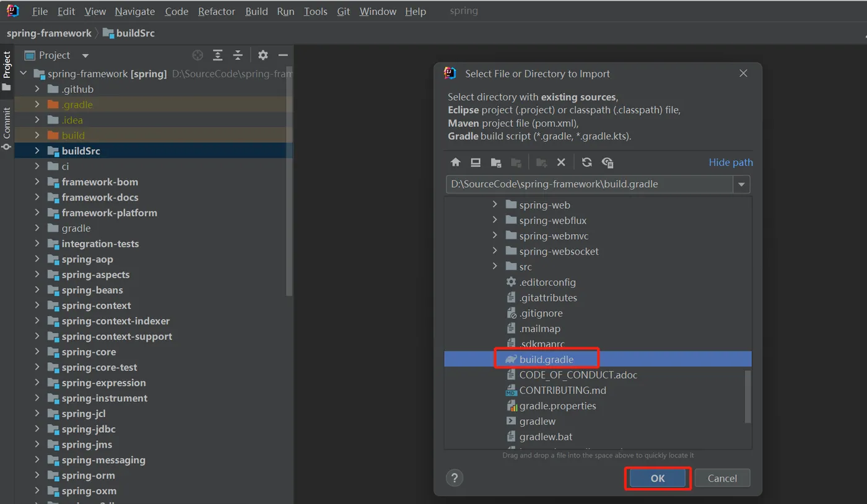Viewport: 867px width, 504px height.
Task: Select build.gradle in the dialog file list
Action: [598, 359]
